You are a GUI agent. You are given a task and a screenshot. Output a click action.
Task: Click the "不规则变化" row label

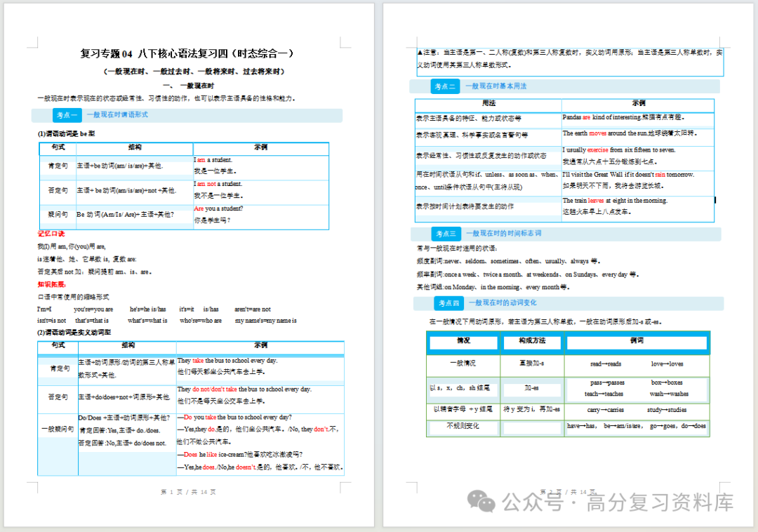point(463,426)
